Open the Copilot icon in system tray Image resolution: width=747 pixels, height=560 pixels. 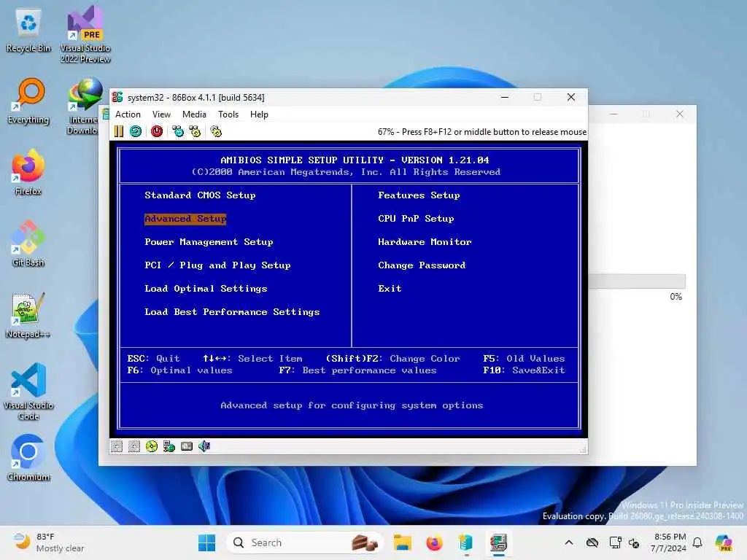[724, 542]
